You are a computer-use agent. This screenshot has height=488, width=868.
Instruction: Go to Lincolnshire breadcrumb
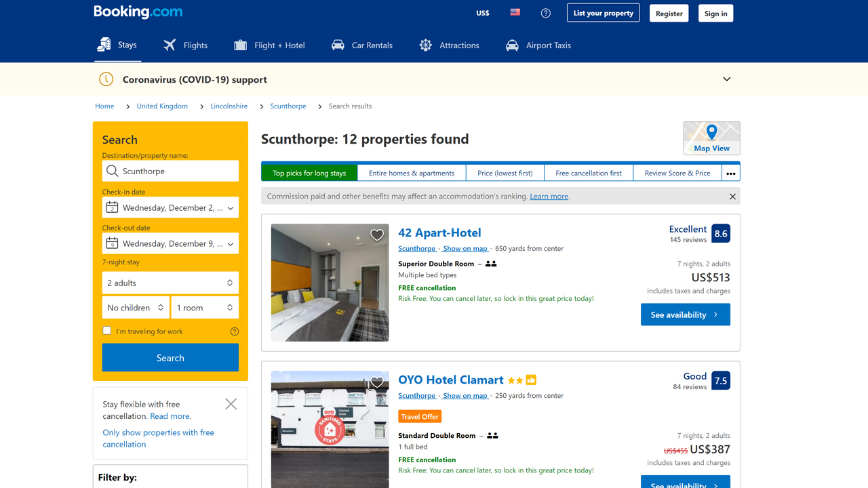[229, 106]
